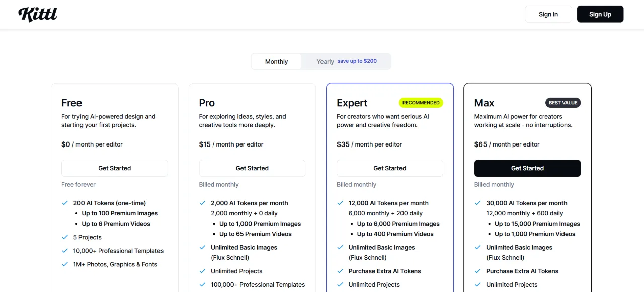The width and height of the screenshot is (644, 292).
Task: Click checkmark beside 12,000 AI Tokens per month
Action: tap(340, 203)
